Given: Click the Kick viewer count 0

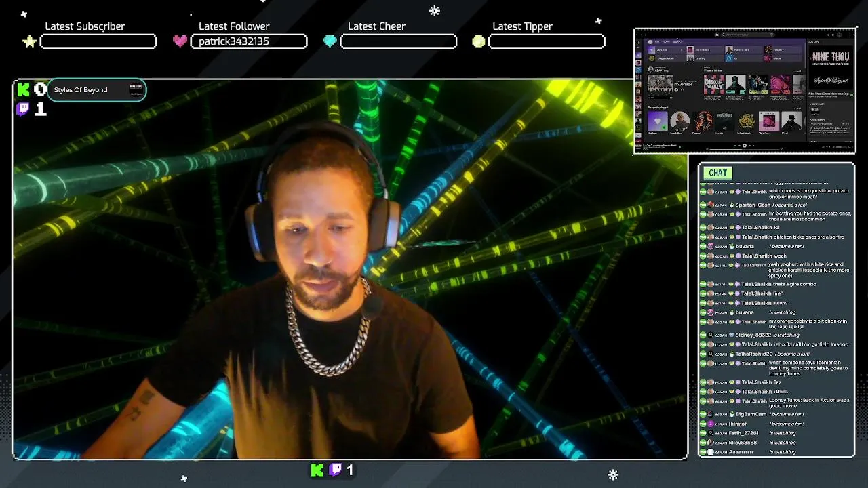Looking at the screenshot, I should (x=40, y=89).
